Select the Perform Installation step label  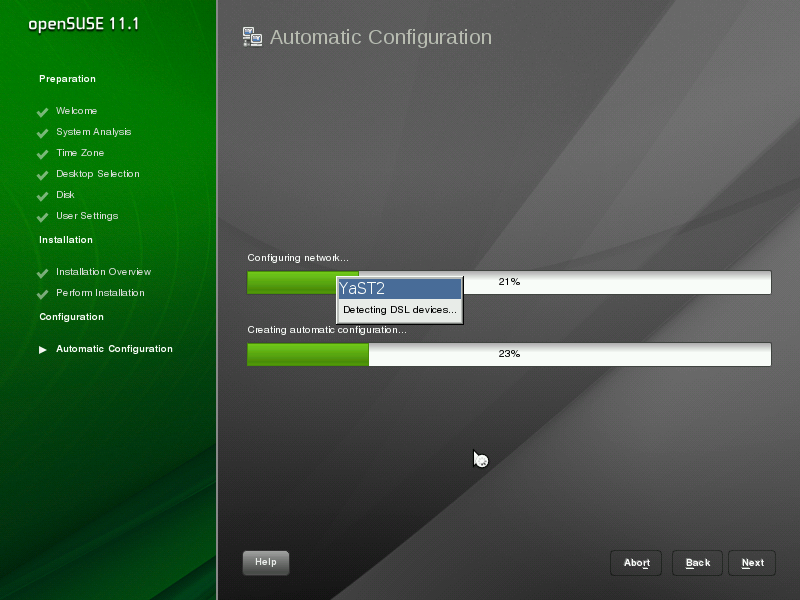coord(101,293)
